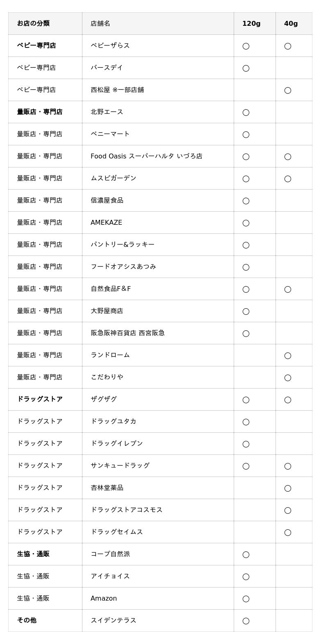Click the 40g circle for ドラッグセイムス
Screen dimensions: 328x644
[x=288, y=532]
